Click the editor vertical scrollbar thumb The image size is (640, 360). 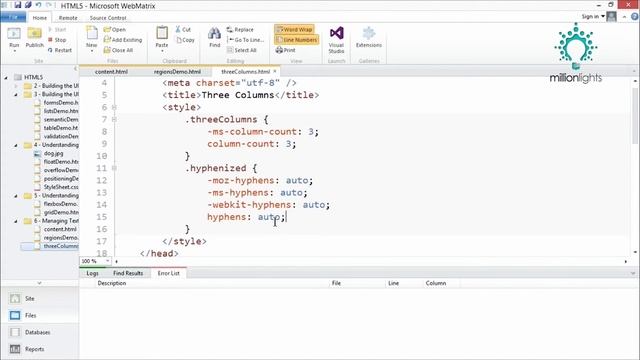click(x=635, y=115)
